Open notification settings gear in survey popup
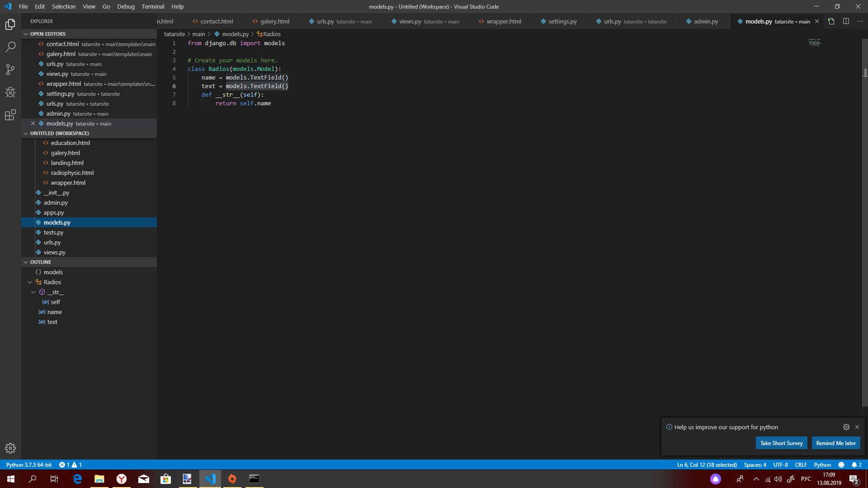 click(x=846, y=427)
